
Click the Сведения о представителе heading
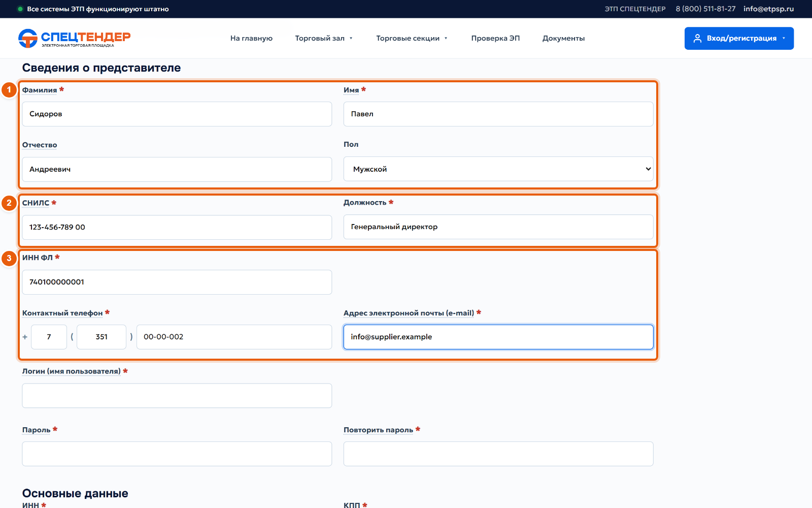point(101,68)
